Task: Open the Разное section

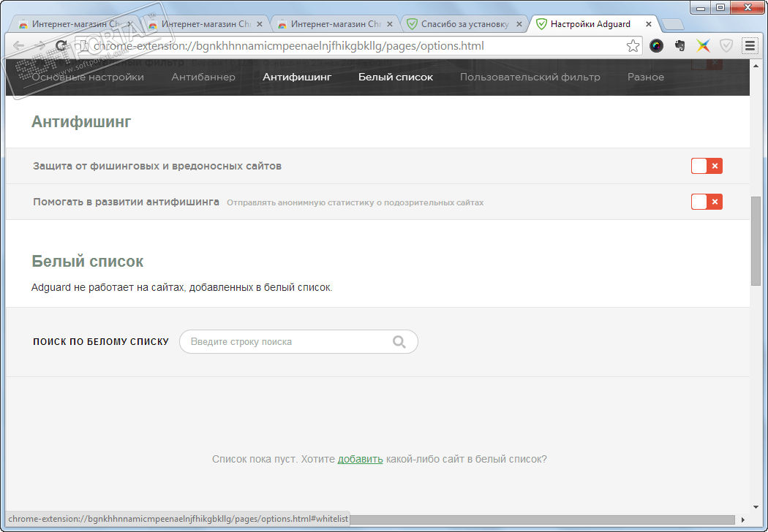Action: [x=646, y=77]
